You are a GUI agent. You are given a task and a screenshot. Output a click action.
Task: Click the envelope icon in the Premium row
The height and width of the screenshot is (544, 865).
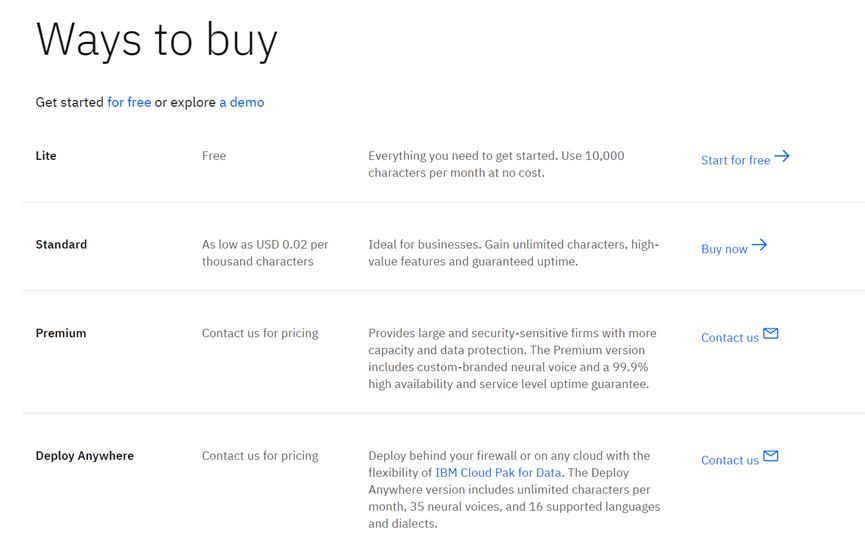click(771, 334)
